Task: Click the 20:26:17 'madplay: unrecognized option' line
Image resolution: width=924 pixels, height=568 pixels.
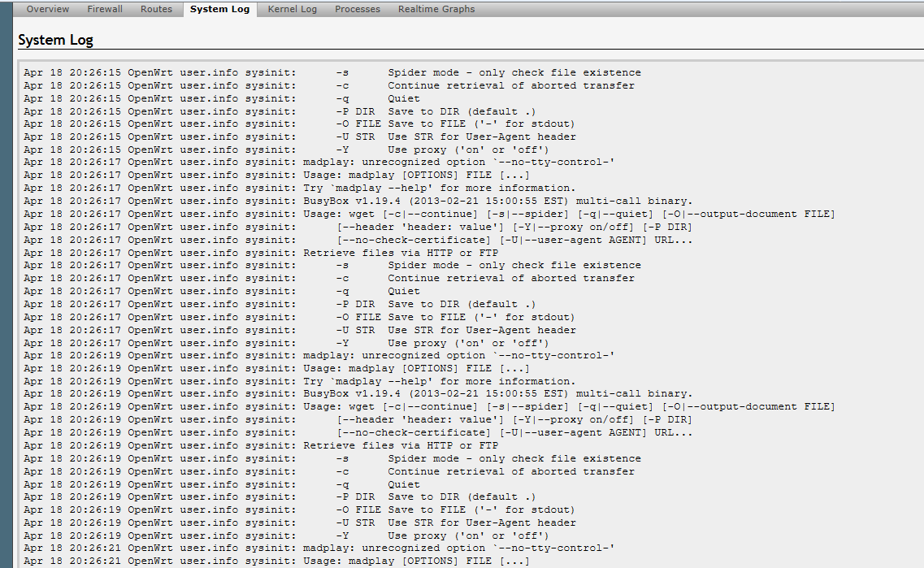Action: tap(319, 162)
